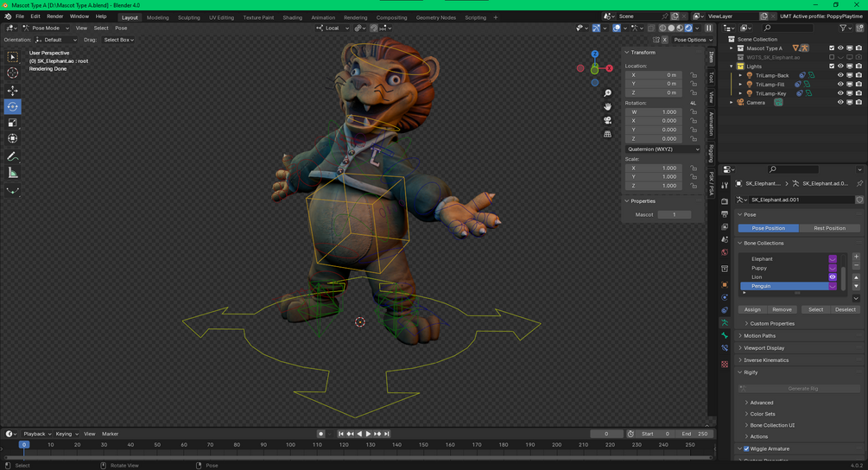Select the Measure tool
The width and height of the screenshot is (868, 470).
point(12,174)
